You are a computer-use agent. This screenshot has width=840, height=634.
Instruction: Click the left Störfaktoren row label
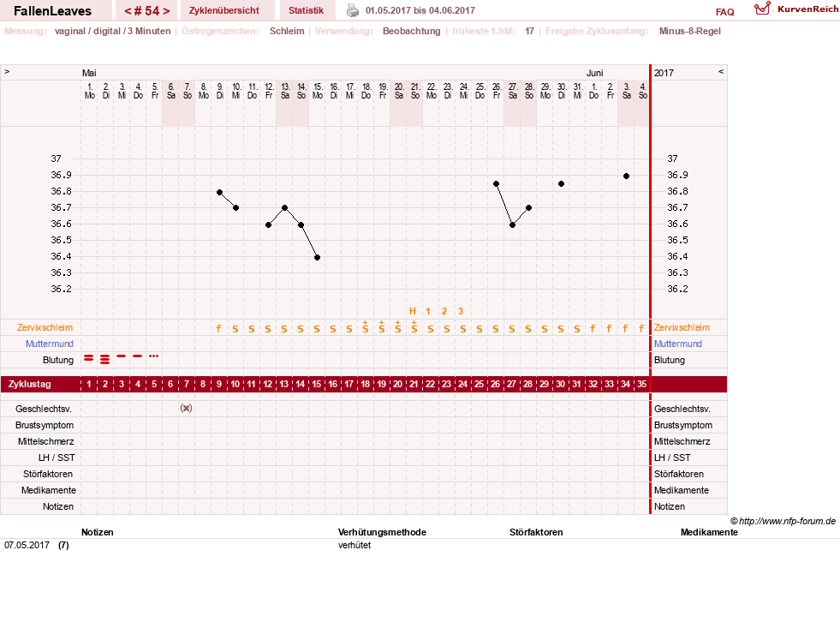click(x=48, y=474)
